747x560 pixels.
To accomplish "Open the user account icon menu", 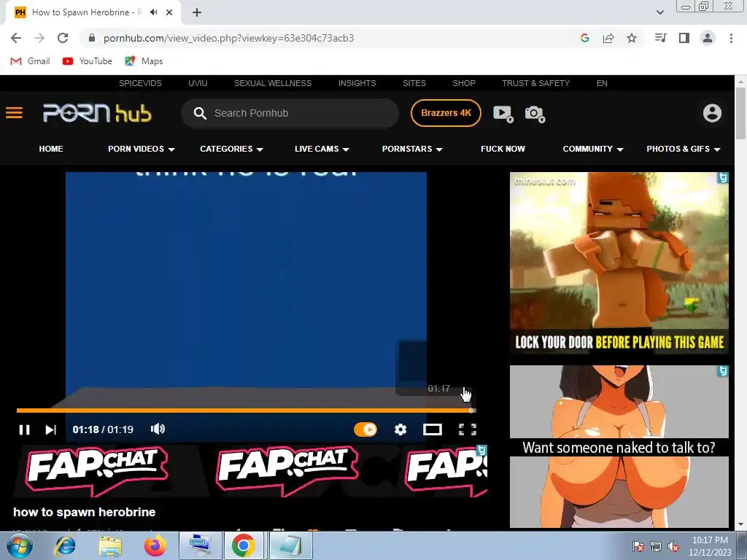I will tap(712, 113).
